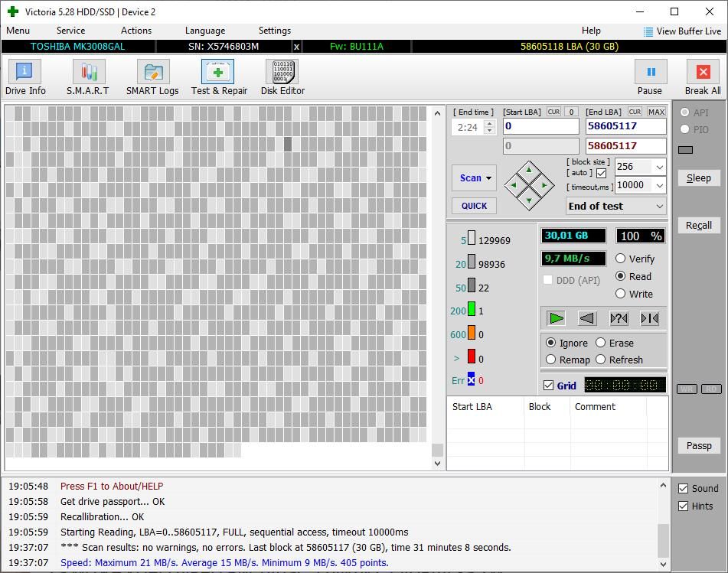This screenshot has width=728, height=573.
Task: Open the Actions menu
Action: 136,31
